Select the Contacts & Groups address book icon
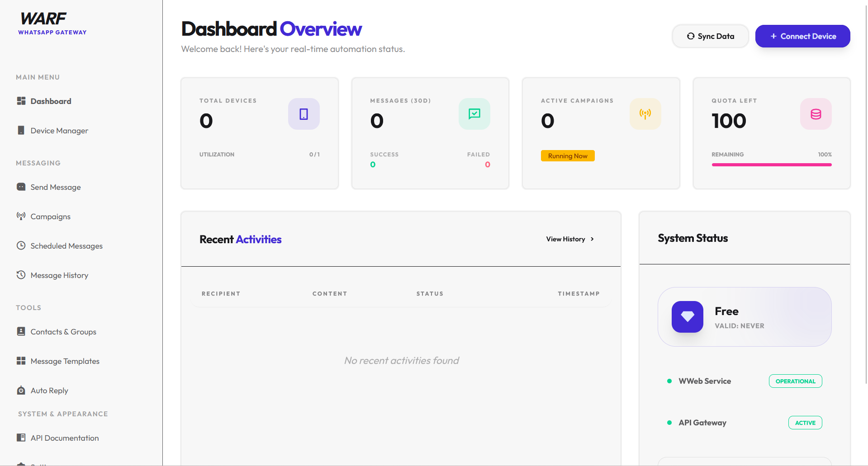868x466 pixels. tap(21, 331)
